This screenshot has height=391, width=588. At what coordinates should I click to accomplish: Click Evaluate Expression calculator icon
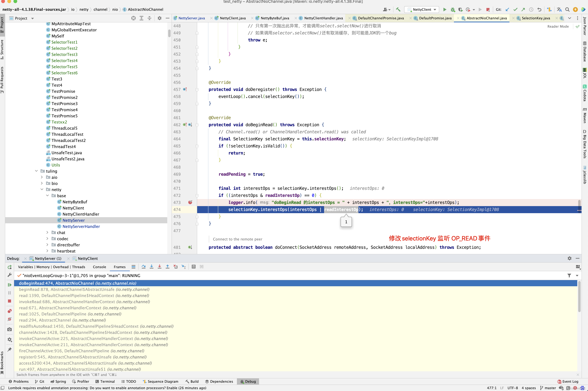(194, 267)
